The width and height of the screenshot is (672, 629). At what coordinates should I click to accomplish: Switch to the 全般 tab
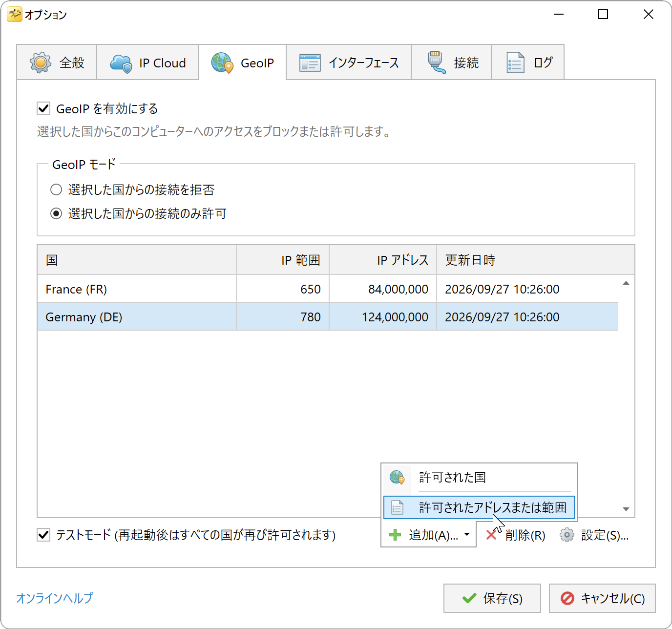(57, 62)
